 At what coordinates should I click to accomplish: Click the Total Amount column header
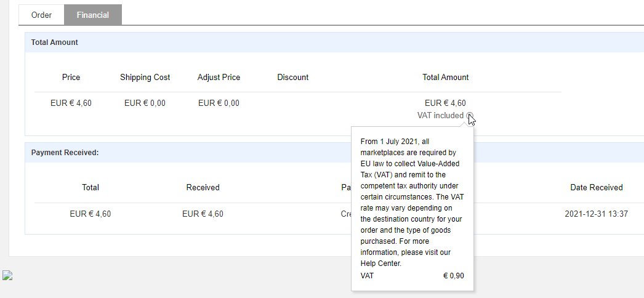[446, 77]
